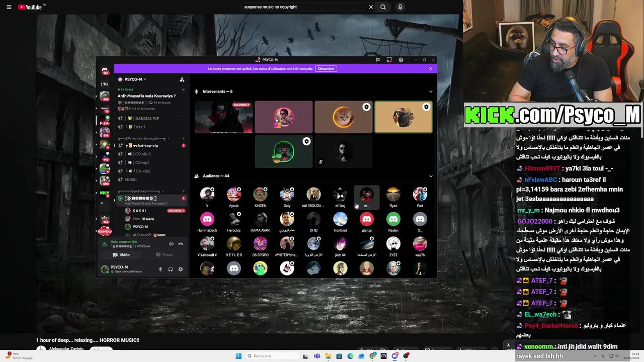
Task: Open audience member KAIZEN's avatar
Action: (x=260, y=195)
